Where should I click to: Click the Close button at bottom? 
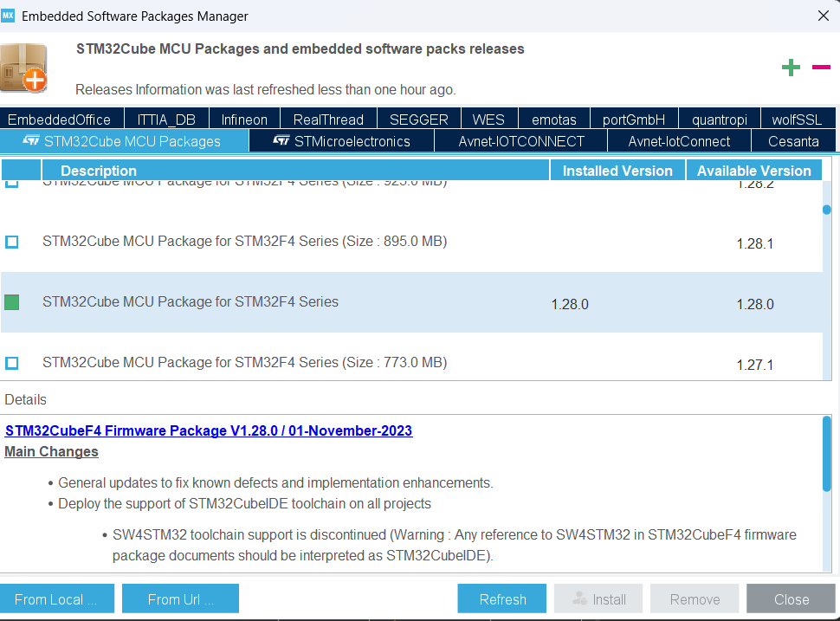pos(792,598)
